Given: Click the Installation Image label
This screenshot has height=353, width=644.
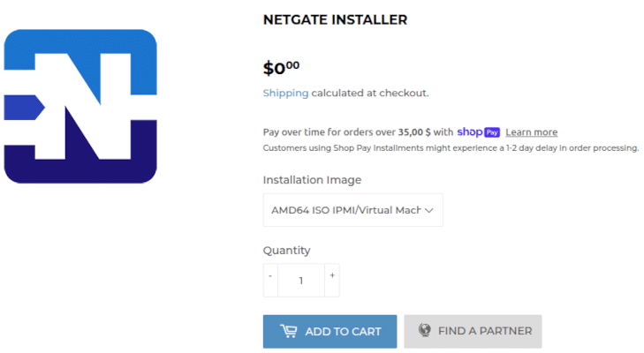Looking at the screenshot, I should coord(312,180).
